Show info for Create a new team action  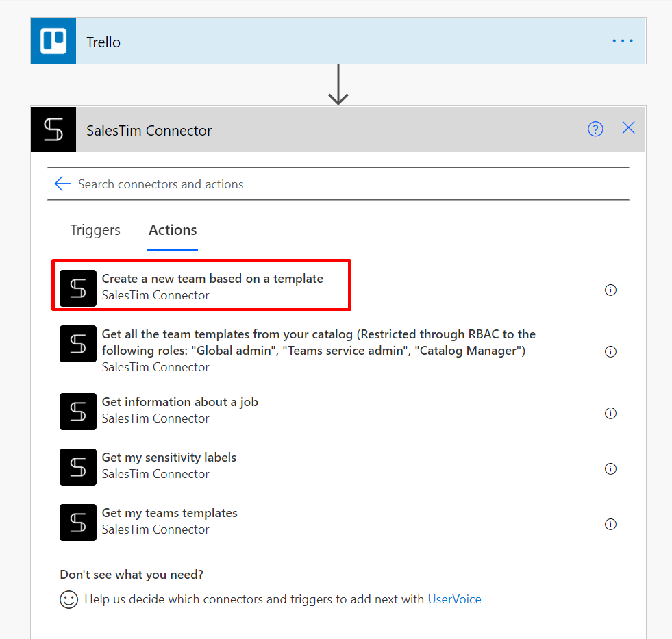(610, 290)
